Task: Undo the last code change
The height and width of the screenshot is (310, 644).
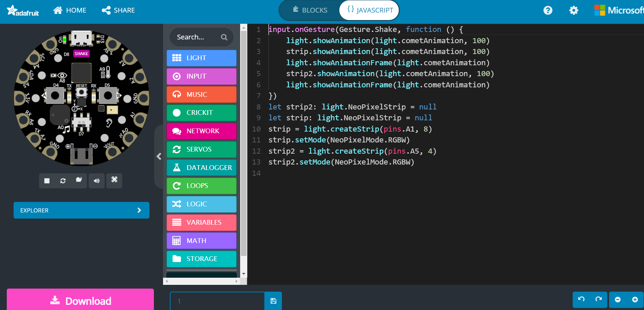Action: pos(581,299)
